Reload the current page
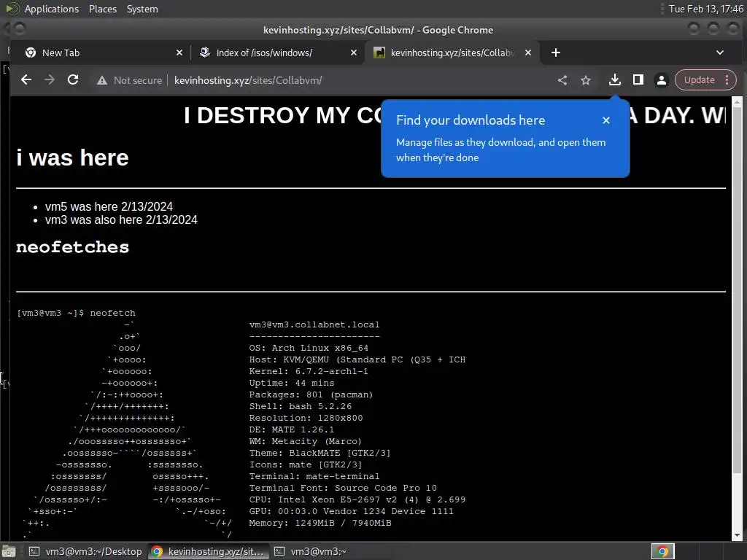The height and width of the screenshot is (560, 747). (73, 80)
